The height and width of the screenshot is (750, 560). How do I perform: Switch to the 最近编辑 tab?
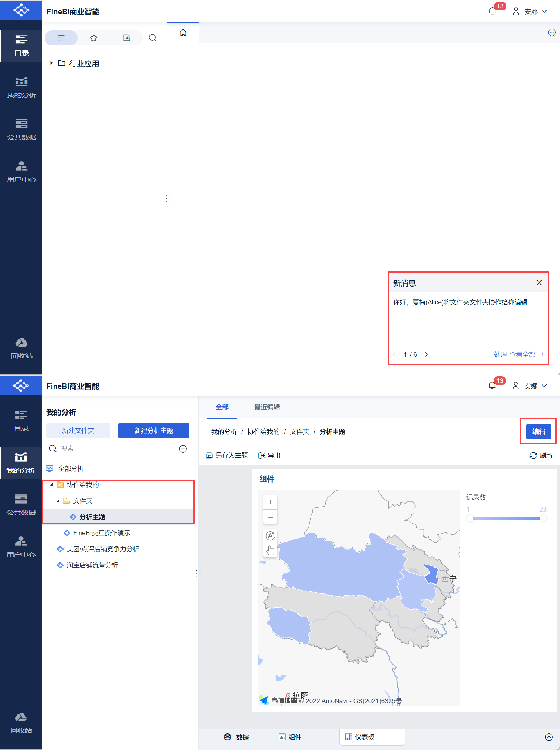click(267, 407)
